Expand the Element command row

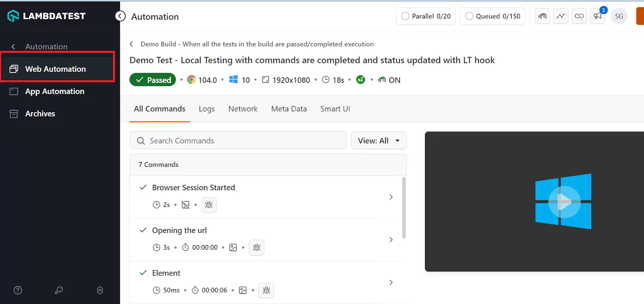(x=391, y=282)
